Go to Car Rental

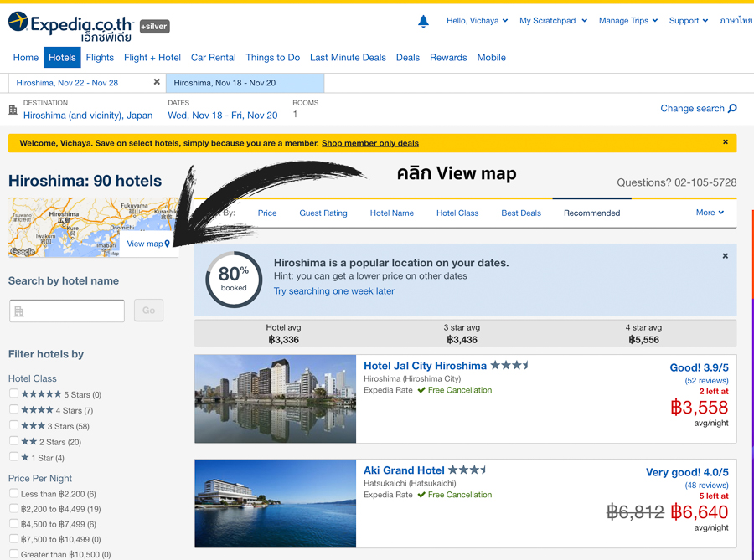213,57
